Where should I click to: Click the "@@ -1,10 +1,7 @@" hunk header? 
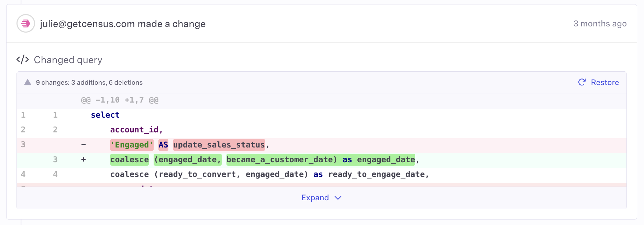[120, 100]
